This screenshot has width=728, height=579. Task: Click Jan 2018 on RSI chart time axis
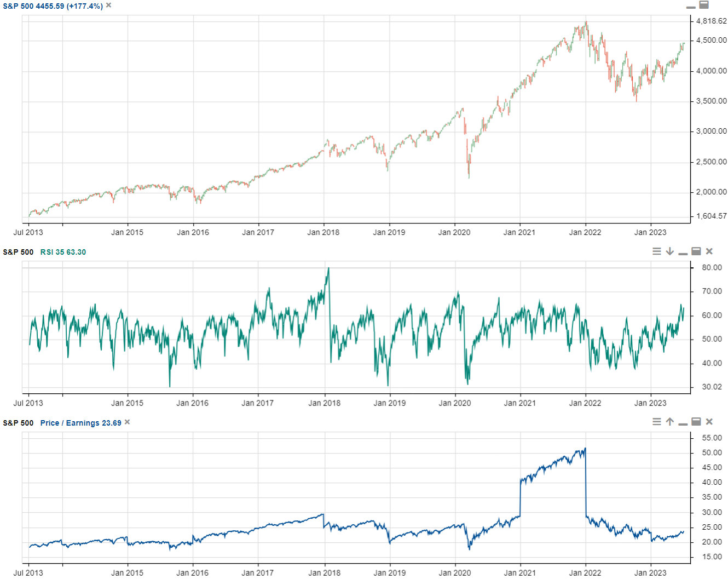[325, 403]
